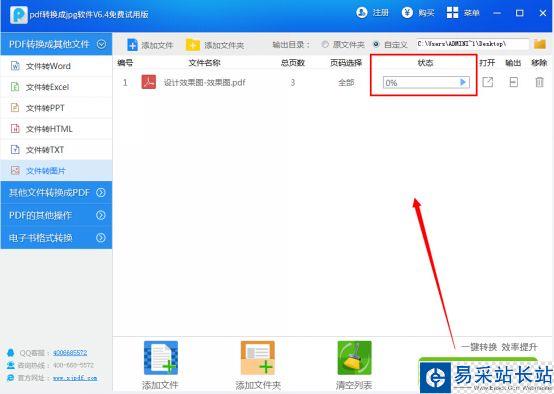Click the PPT file icon in sidebar
Screen dimensions: 554x394
click(15, 108)
